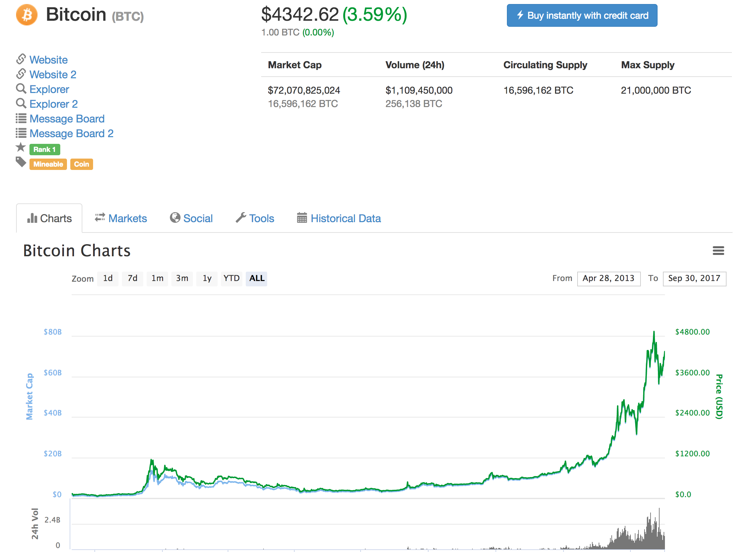
Task: Click the Mineable tag
Action: coord(48,164)
